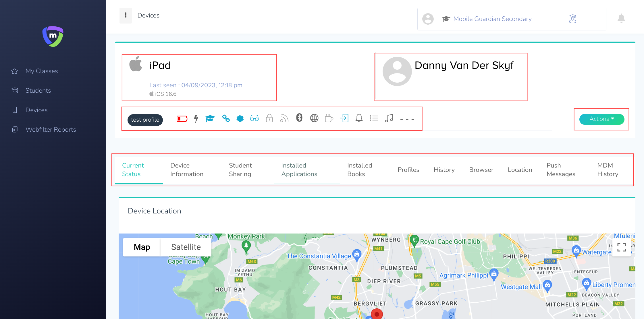644x319 pixels.
Task: Go to Students in the sidebar
Action: pyautogui.click(x=38, y=90)
